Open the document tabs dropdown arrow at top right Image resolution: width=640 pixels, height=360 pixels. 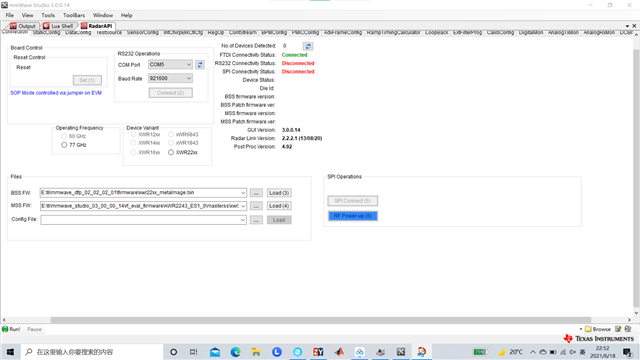pyautogui.click(x=627, y=26)
